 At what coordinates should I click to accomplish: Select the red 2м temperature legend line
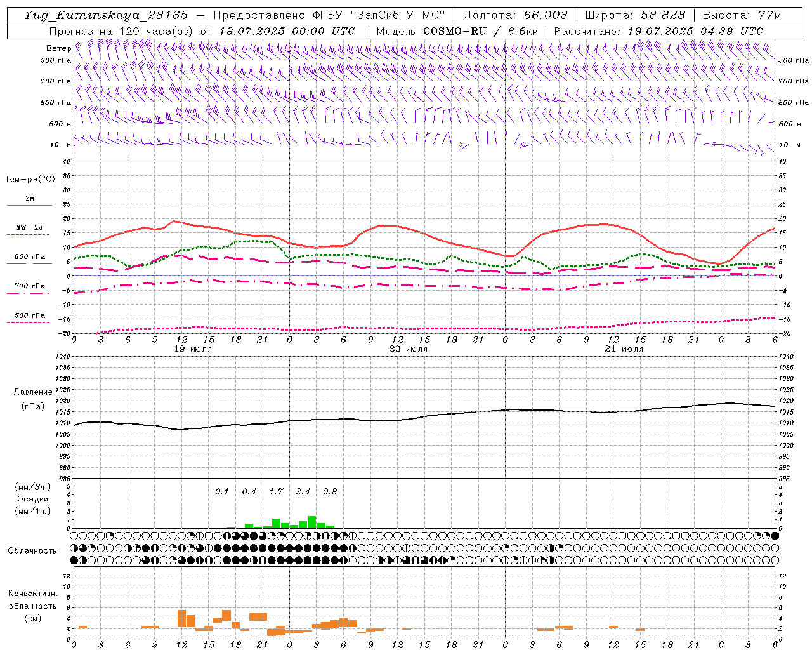[29, 205]
